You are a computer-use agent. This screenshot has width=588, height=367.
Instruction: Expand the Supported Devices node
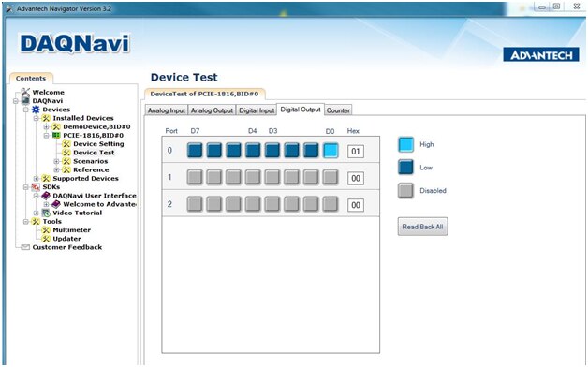point(36,179)
